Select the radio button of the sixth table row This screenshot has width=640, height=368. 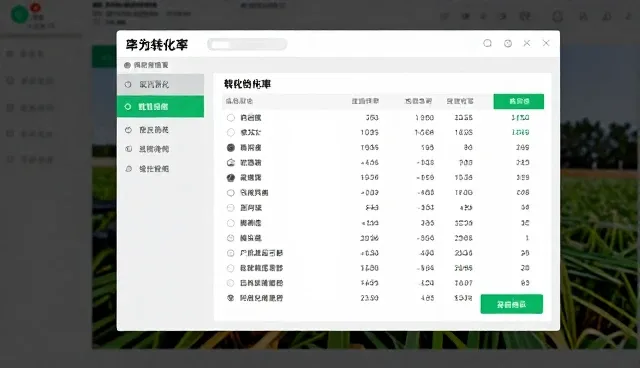[231, 193]
